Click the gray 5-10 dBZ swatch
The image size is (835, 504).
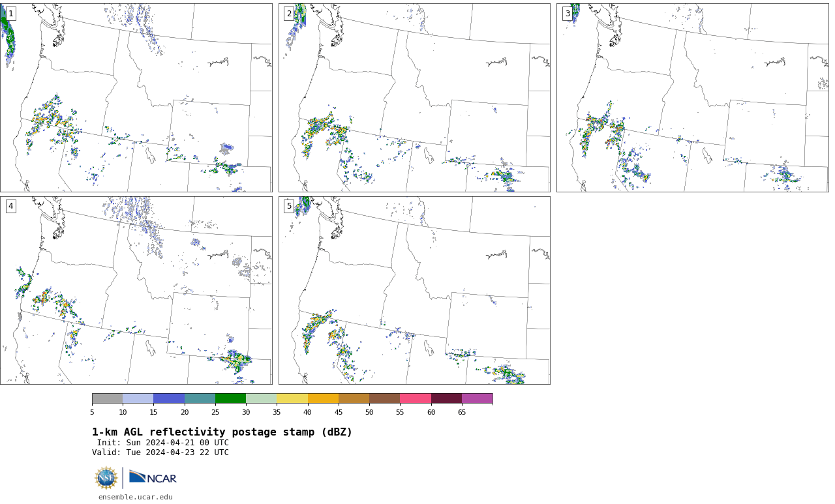tap(107, 398)
